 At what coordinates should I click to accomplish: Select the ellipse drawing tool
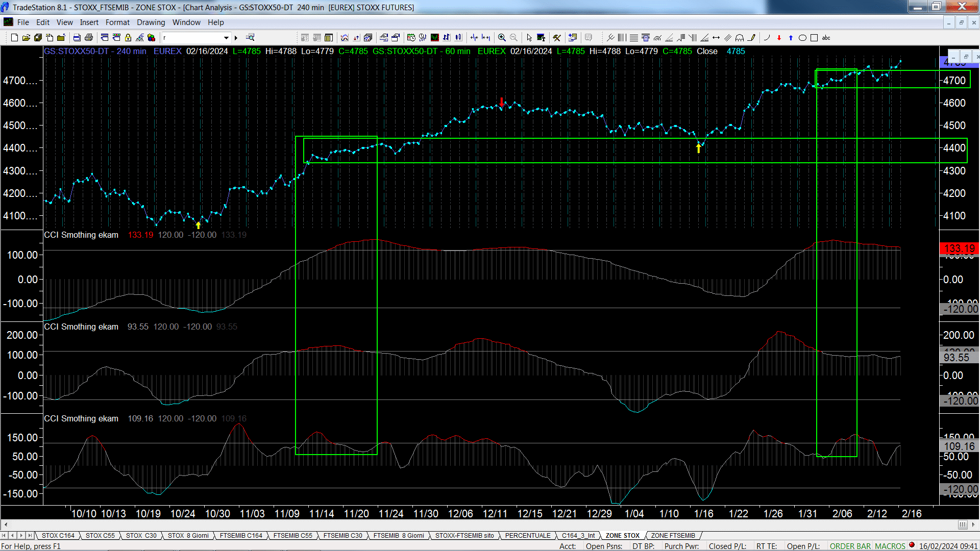[x=802, y=38]
